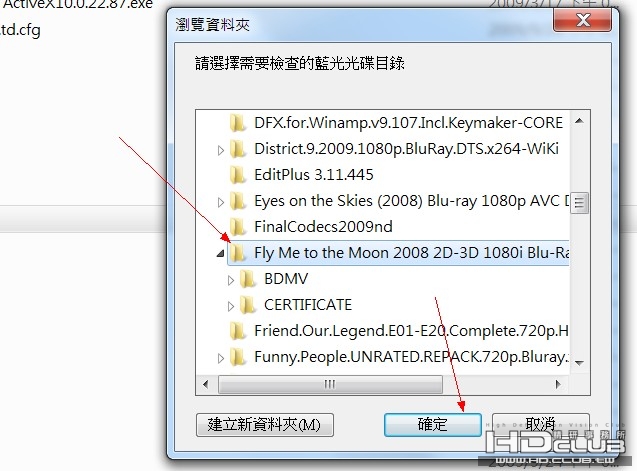Image resolution: width=637 pixels, height=471 pixels.
Task: Select the EditPlus 3.11.445 folder name
Action: (314, 175)
